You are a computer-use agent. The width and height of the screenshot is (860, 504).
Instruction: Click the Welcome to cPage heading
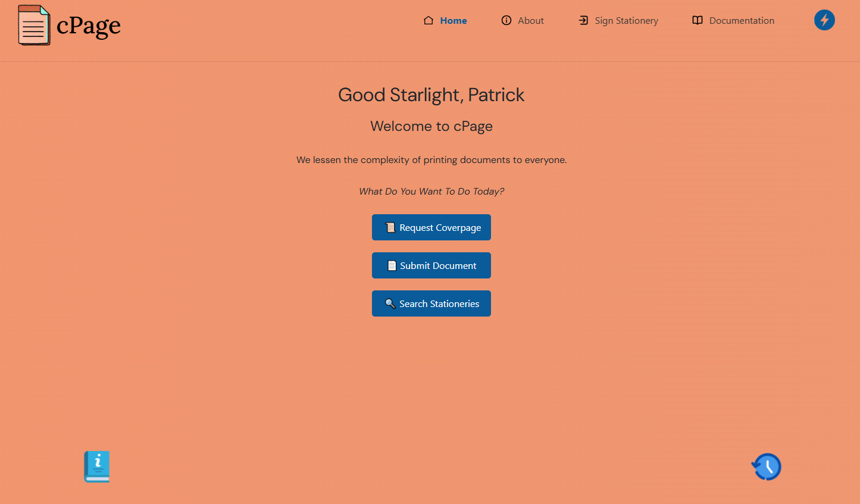[431, 126]
